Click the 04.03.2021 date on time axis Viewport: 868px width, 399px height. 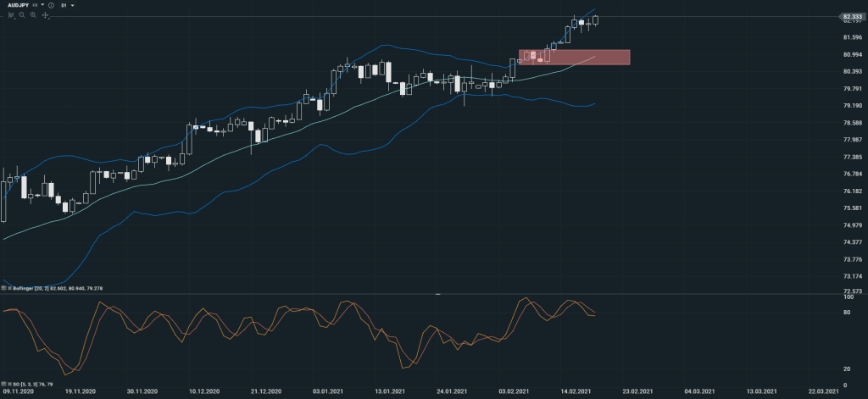pyautogui.click(x=699, y=391)
